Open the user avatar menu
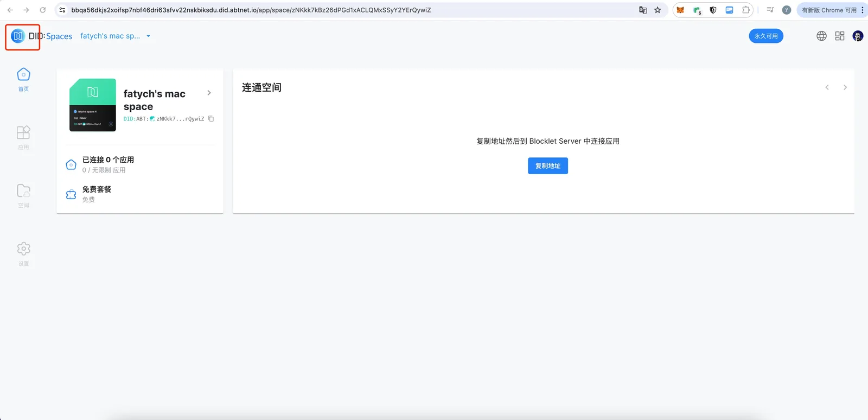Screen dimensions: 868x420 point(858,36)
